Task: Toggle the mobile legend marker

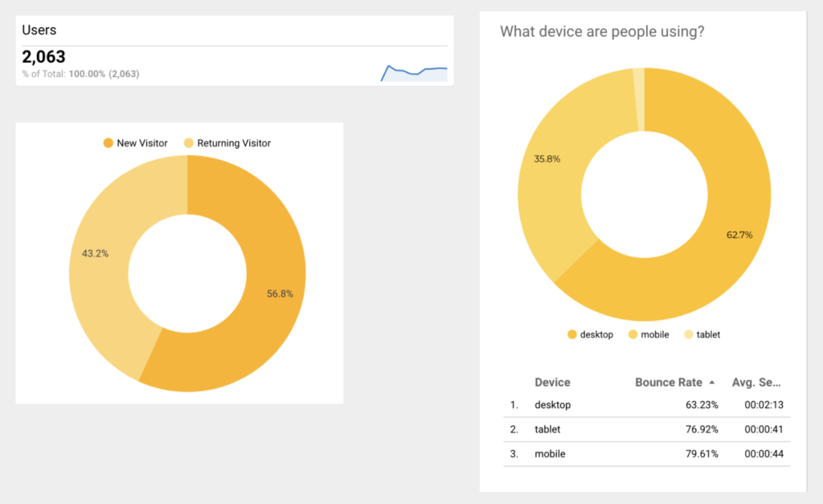Action: point(633,334)
